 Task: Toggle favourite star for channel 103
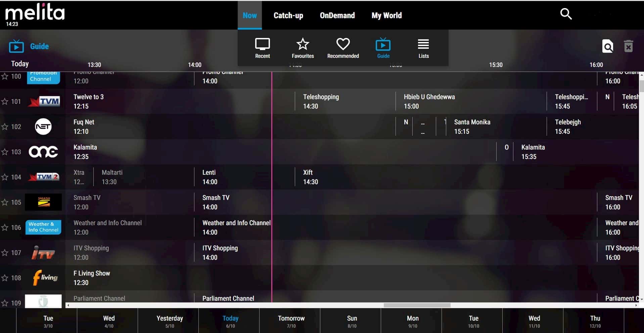[5, 152]
